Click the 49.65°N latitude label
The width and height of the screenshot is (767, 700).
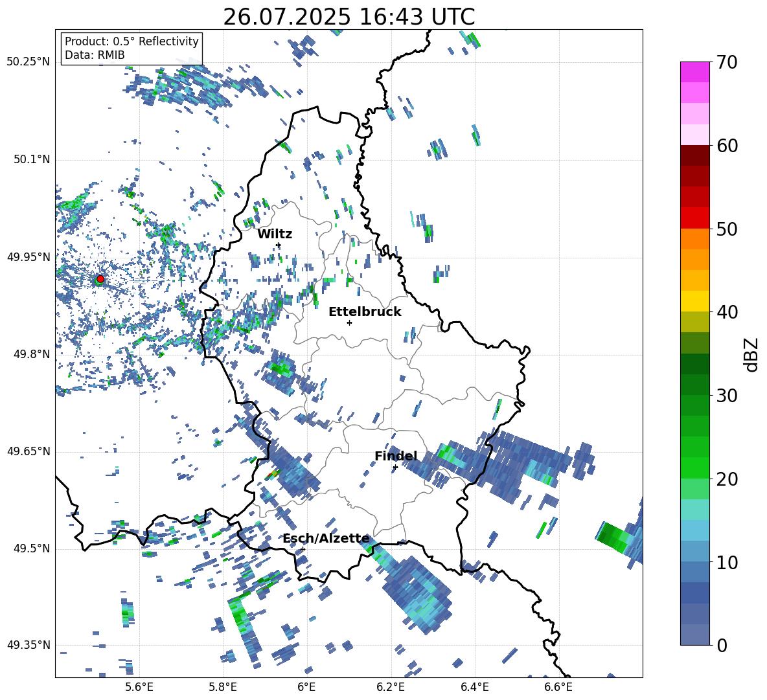point(29,451)
